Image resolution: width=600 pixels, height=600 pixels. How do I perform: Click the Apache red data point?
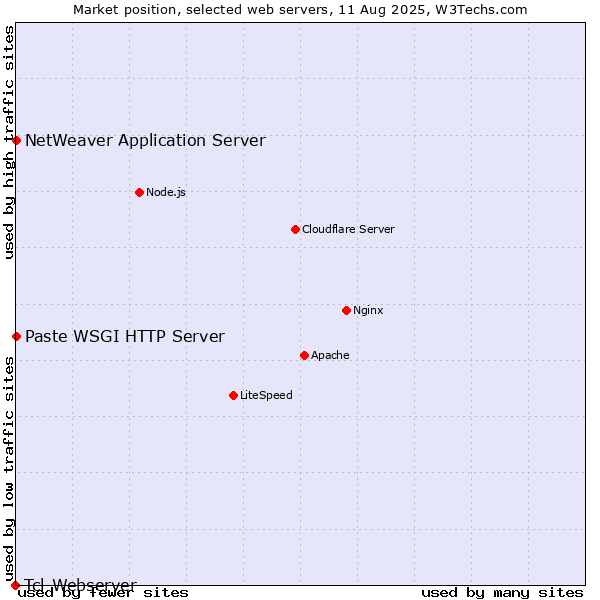[305, 356]
